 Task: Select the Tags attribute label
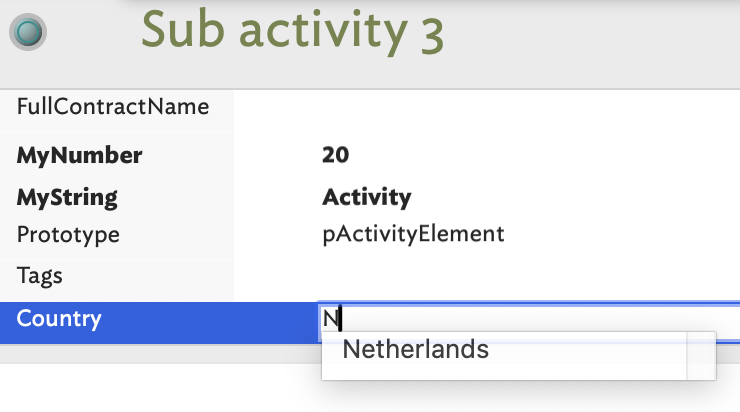coord(39,273)
